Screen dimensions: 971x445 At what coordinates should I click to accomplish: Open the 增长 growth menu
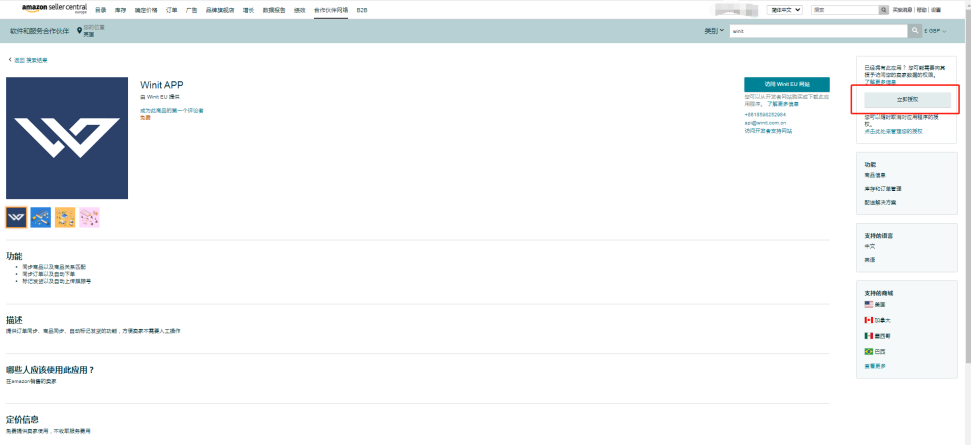(248, 10)
